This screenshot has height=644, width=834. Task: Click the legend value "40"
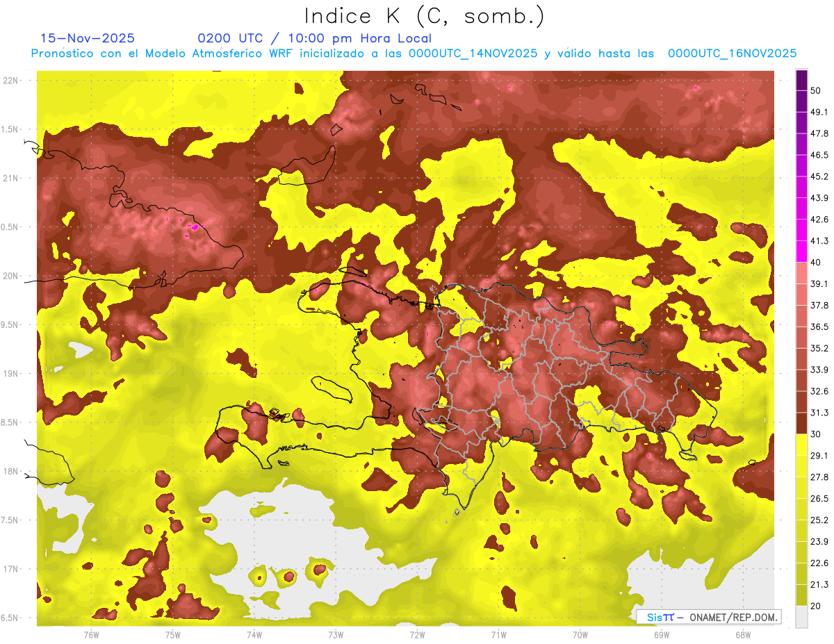(816, 263)
